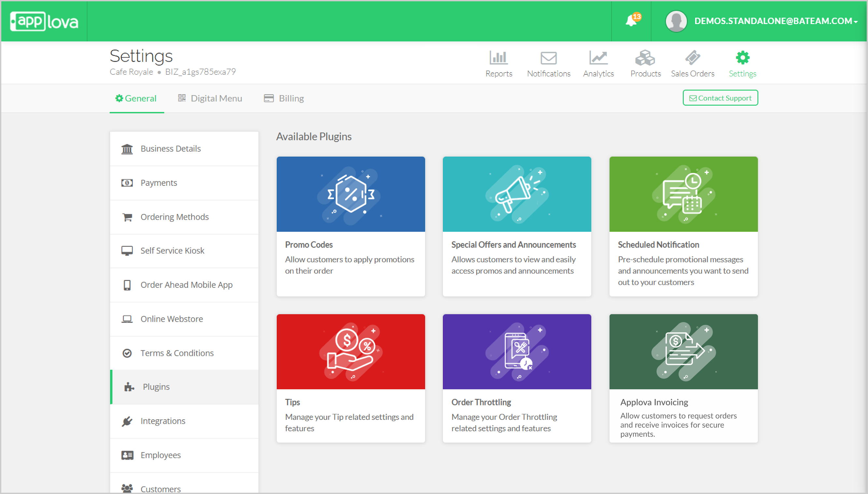The width and height of the screenshot is (868, 494).
Task: Select the General tab
Action: (x=136, y=98)
